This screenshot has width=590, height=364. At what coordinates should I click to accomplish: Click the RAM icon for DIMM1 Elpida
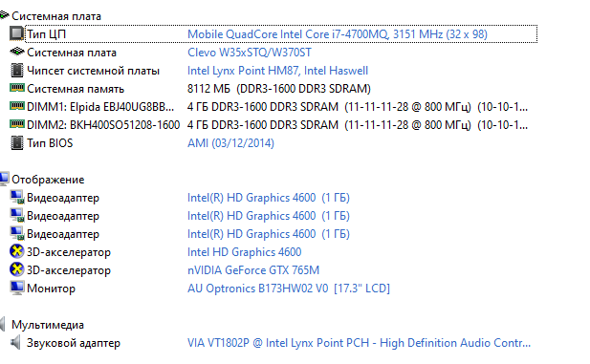point(16,106)
